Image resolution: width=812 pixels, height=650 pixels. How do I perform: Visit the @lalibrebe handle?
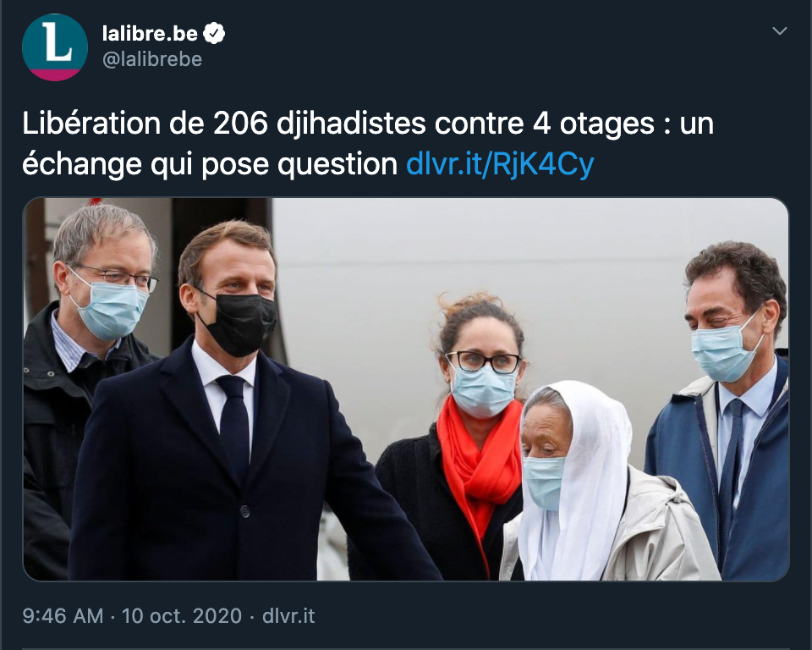point(152,59)
